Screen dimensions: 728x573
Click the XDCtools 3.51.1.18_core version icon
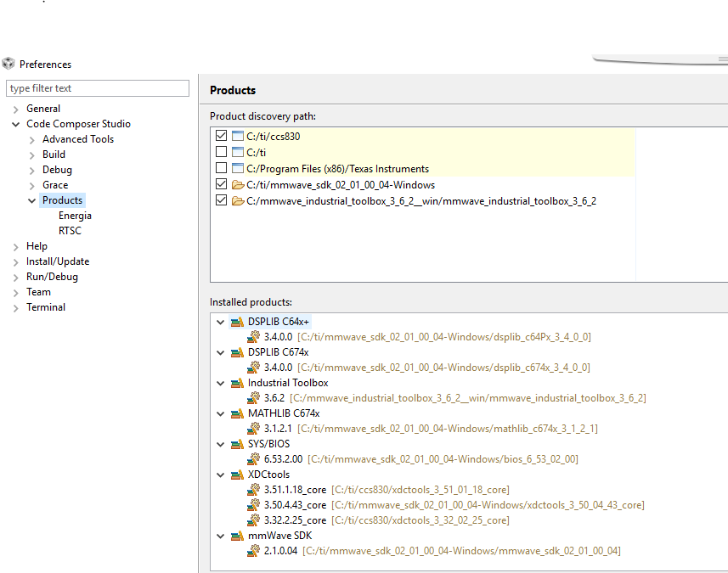(x=253, y=490)
